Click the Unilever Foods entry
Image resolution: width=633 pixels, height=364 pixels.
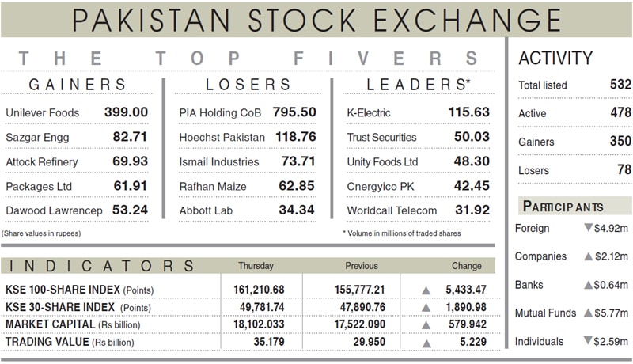(x=43, y=113)
